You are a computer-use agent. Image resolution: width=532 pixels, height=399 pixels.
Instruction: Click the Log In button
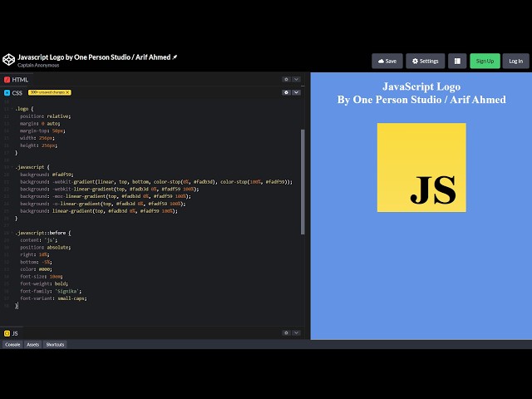515,61
